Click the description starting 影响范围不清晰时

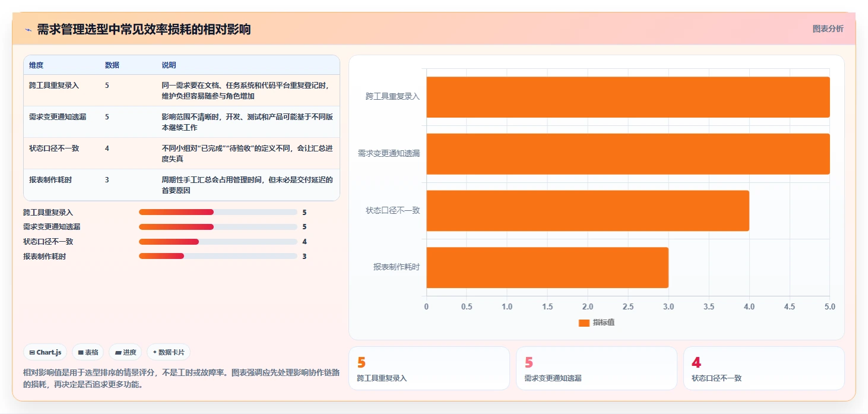(x=247, y=122)
